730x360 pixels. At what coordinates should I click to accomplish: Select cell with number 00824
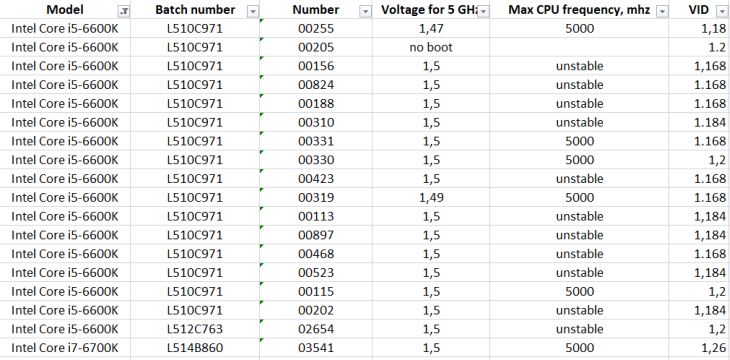click(x=316, y=85)
